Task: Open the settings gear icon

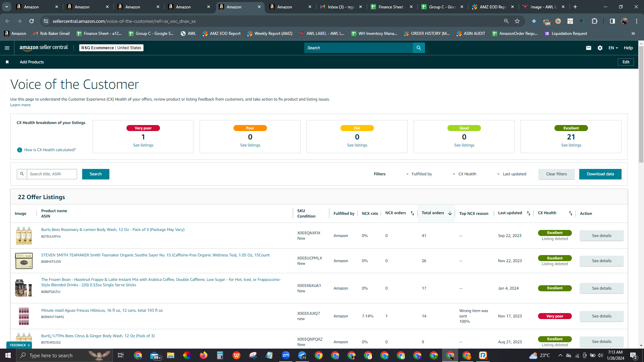Action: point(600,48)
